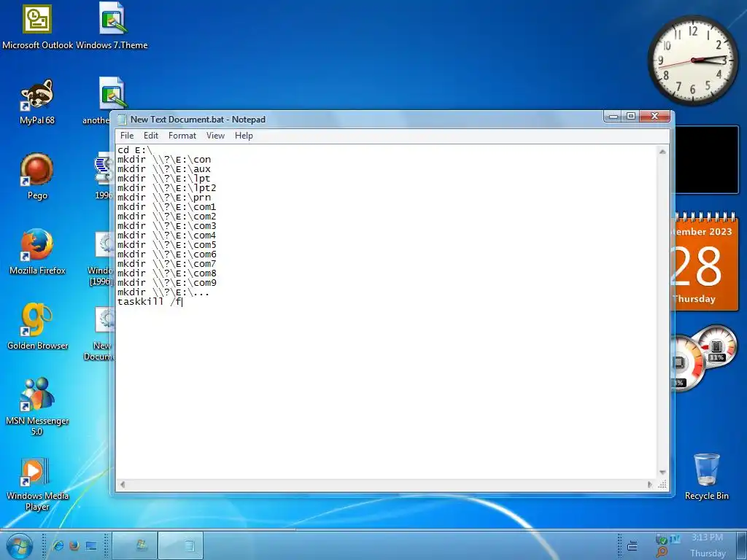Click the network monitor tray icon

[675, 539]
